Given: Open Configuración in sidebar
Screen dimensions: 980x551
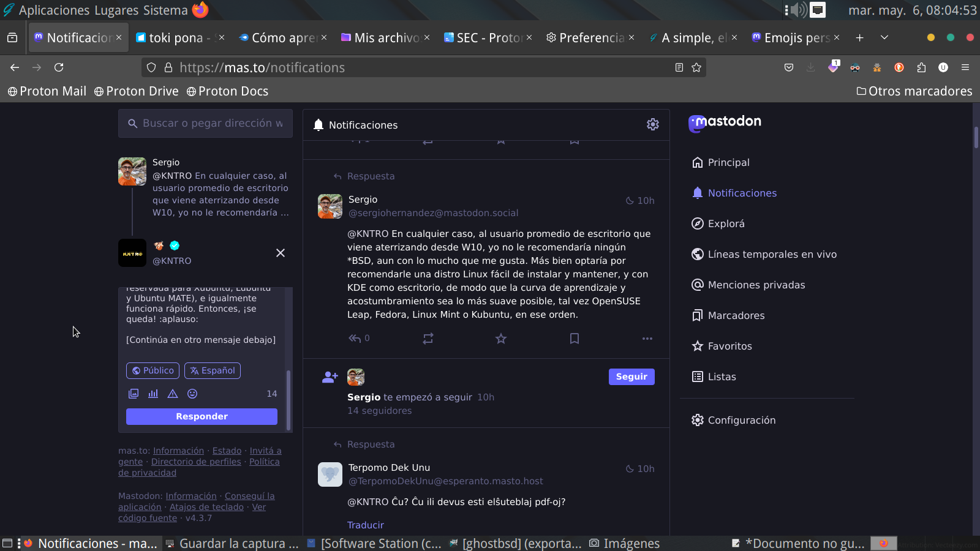Looking at the screenshot, I should 733,420.
